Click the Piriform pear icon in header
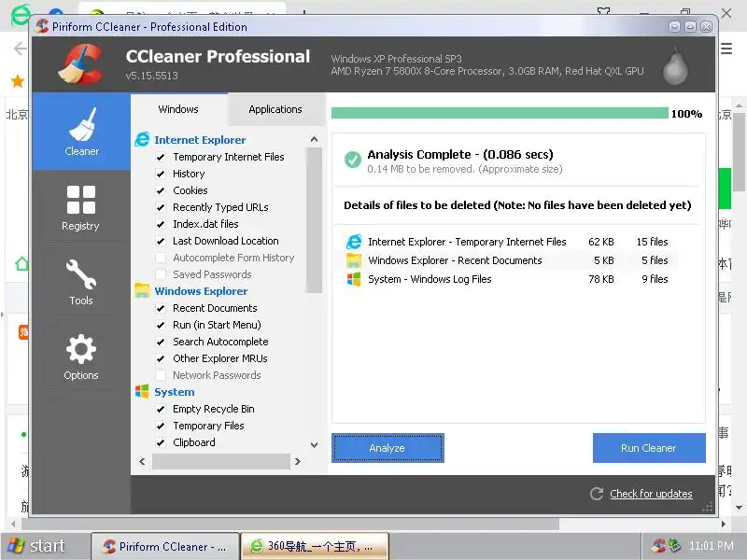 click(675, 66)
